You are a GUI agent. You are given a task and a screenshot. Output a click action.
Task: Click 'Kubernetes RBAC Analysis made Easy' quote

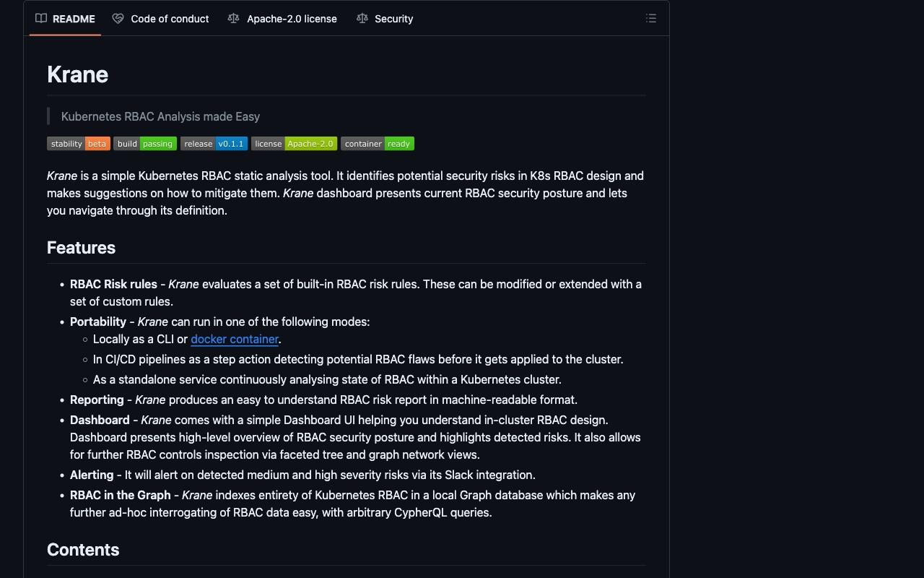160,116
